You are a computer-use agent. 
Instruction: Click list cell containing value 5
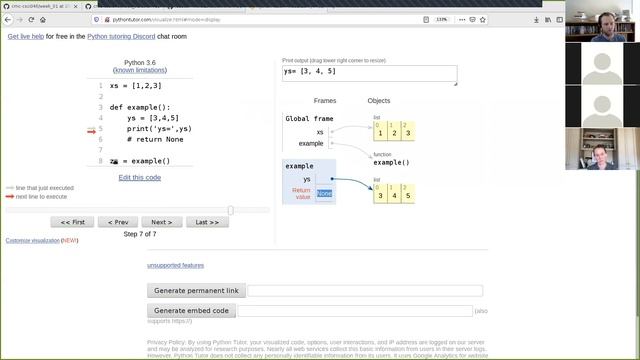click(x=408, y=194)
